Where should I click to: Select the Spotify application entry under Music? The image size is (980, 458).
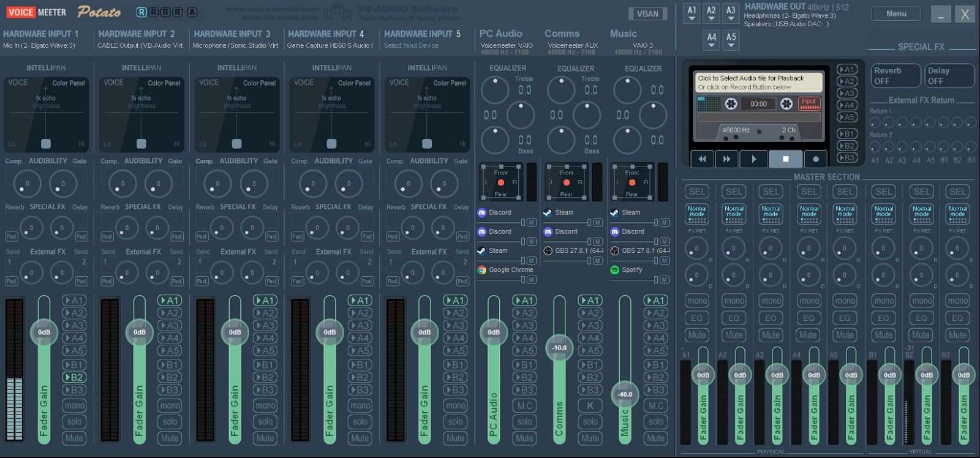(x=627, y=269)
